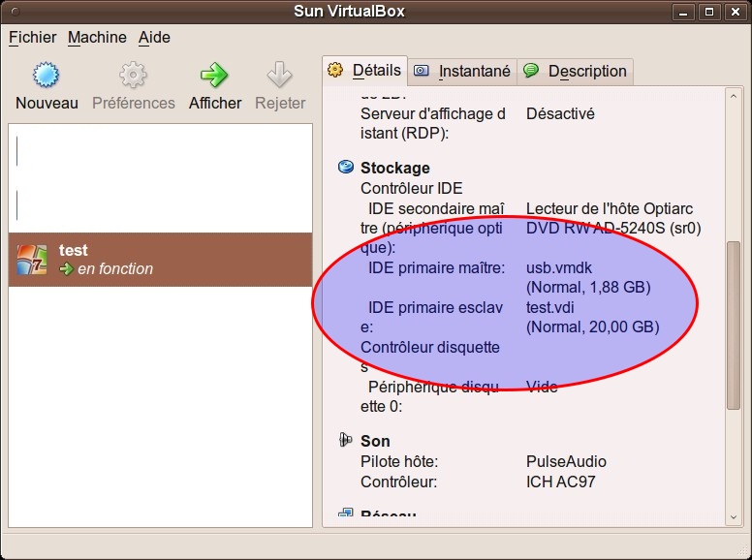This screenshot has width=752, height=560.
Task: Click the usb.vmdk primary master value
Action: tap(558, 268)
